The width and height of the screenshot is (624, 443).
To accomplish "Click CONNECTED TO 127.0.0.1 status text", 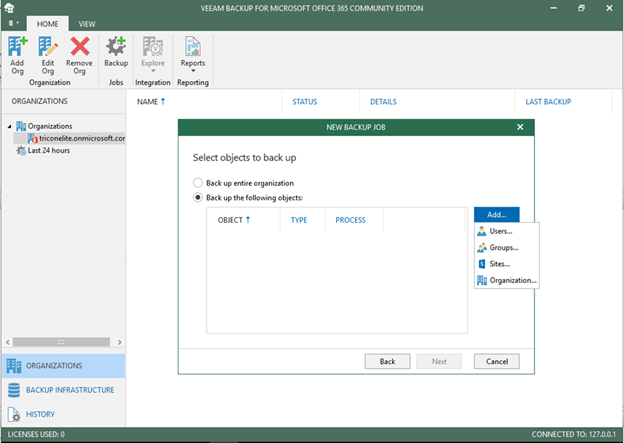I will pyautogui.click(x=573, y=434).
